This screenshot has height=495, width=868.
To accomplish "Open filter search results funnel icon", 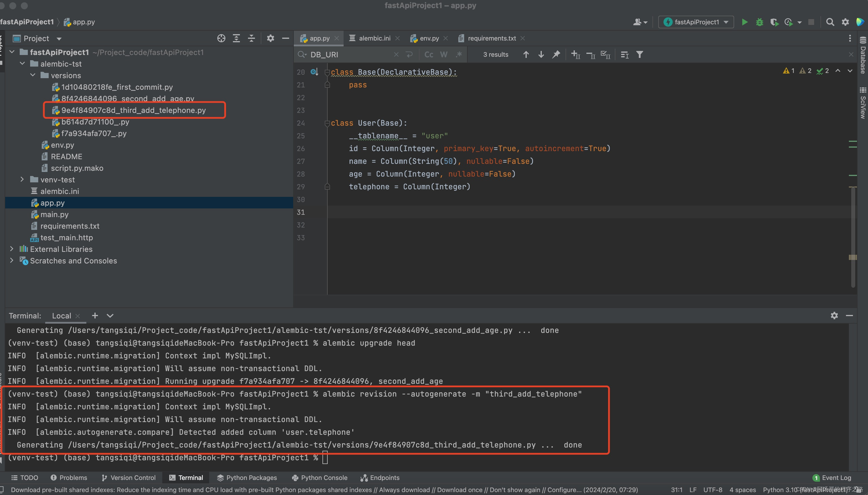I will point(640,54).
